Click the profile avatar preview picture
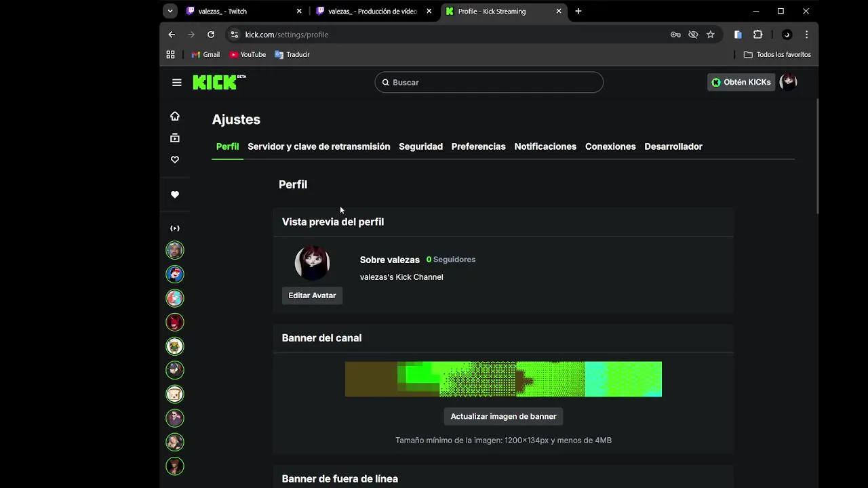 pyautogui.click(x=312, y=263)
